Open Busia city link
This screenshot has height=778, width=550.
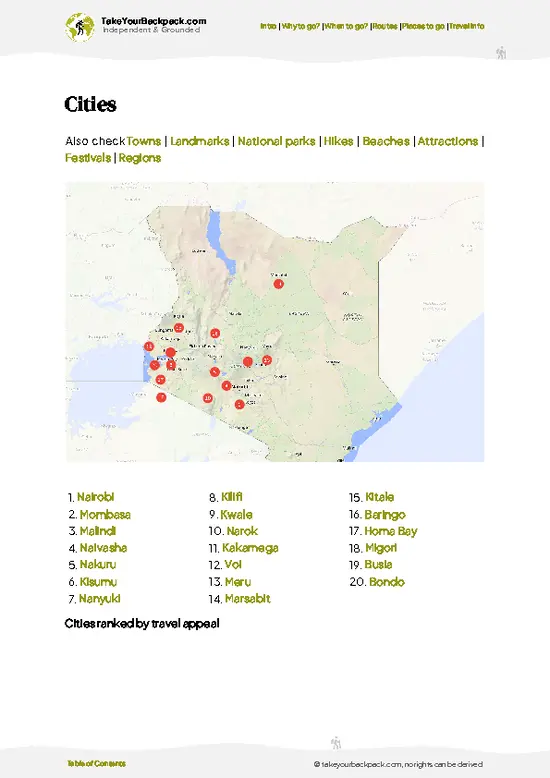(x=378, y=565)
